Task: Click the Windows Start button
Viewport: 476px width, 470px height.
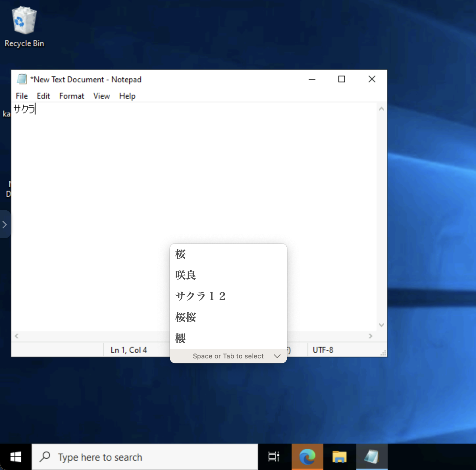Action: coord(15,457)
